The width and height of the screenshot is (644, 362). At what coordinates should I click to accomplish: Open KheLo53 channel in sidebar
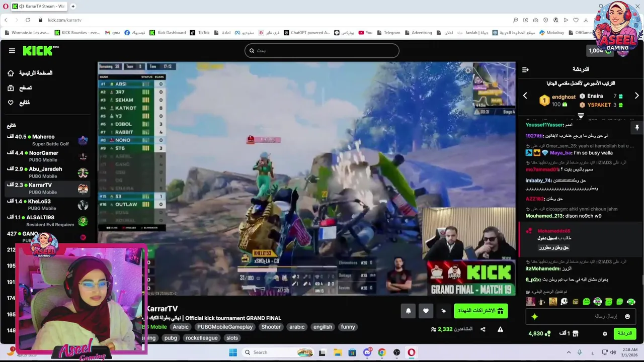[48, 204]
